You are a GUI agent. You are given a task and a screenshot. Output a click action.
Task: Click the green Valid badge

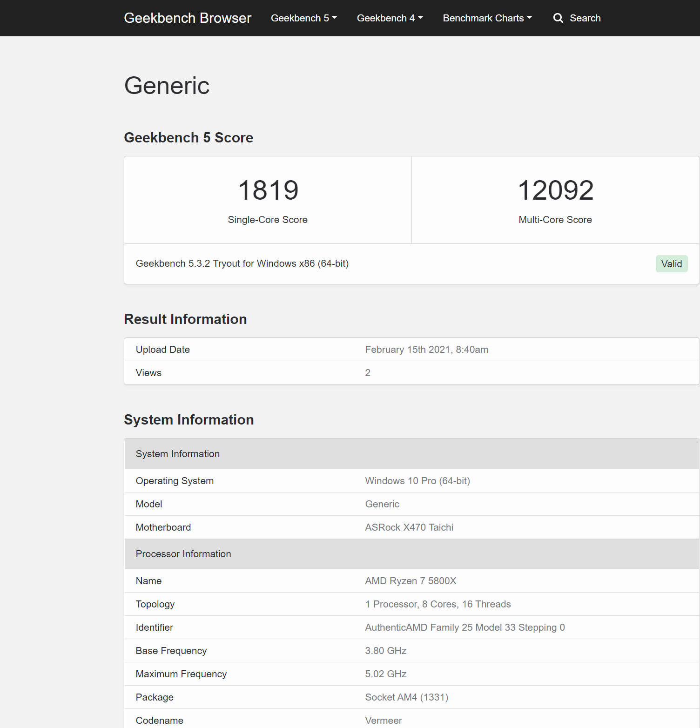point(671,264)
